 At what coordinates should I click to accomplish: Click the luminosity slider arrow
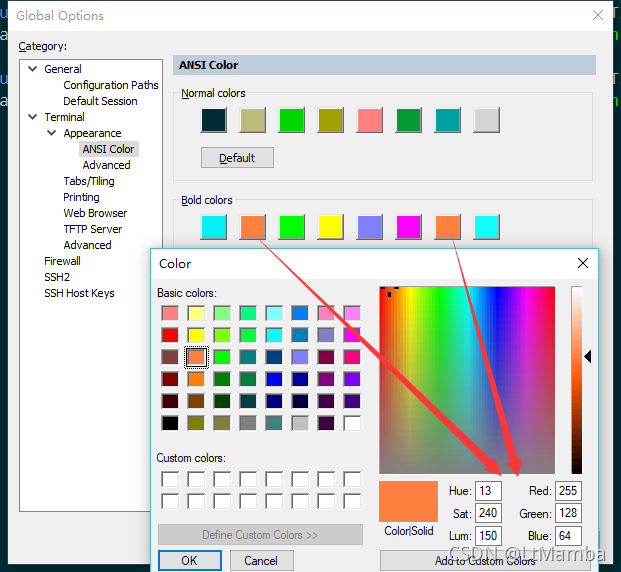588,357
